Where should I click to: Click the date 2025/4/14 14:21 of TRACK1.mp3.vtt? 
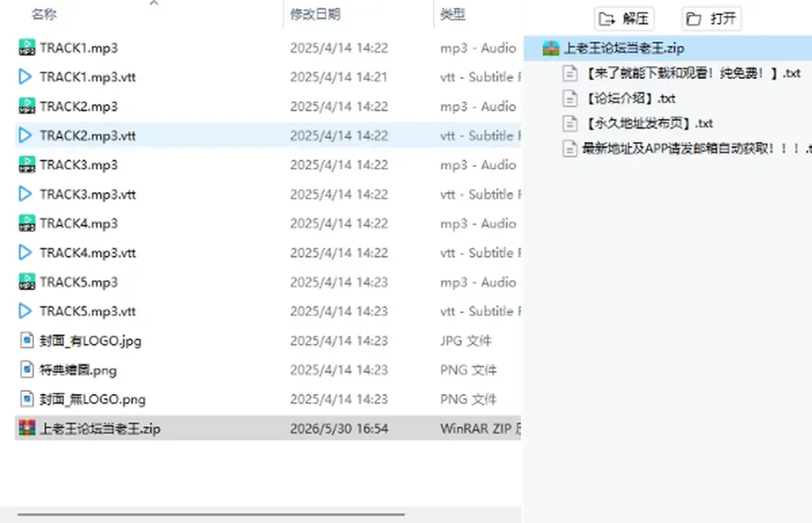click(338, 77)
